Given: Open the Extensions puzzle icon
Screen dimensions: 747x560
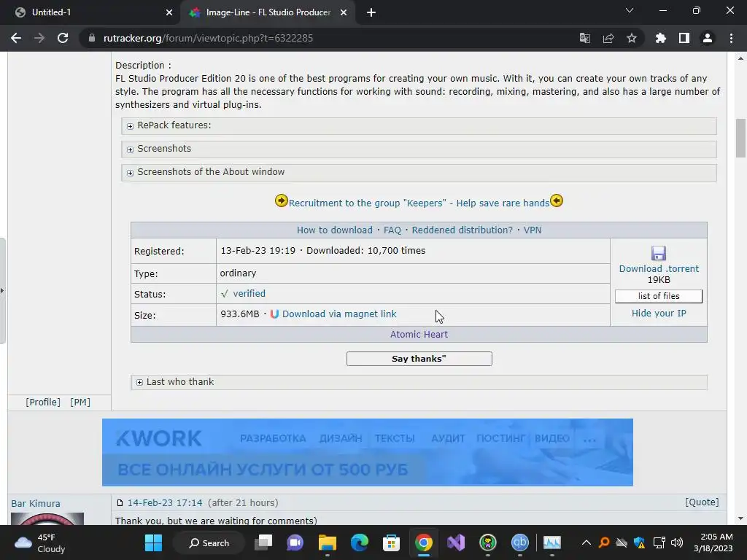Looking at the screenshot, I should [661, 38].
